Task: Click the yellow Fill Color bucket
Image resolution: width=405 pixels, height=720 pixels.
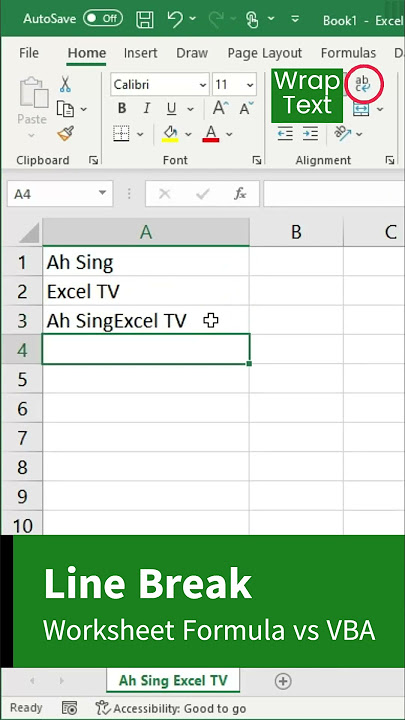Action: 170,134
